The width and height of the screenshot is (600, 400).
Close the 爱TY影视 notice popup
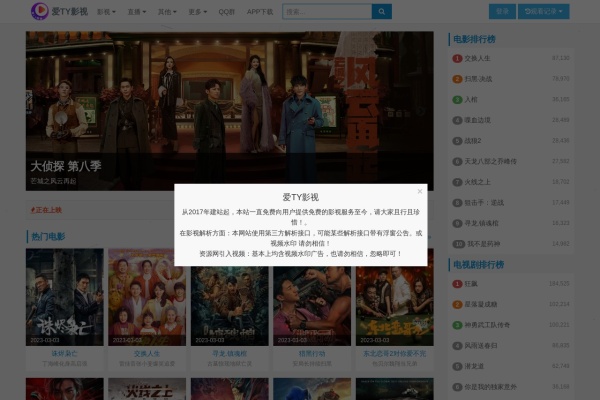tap(420, 191)
